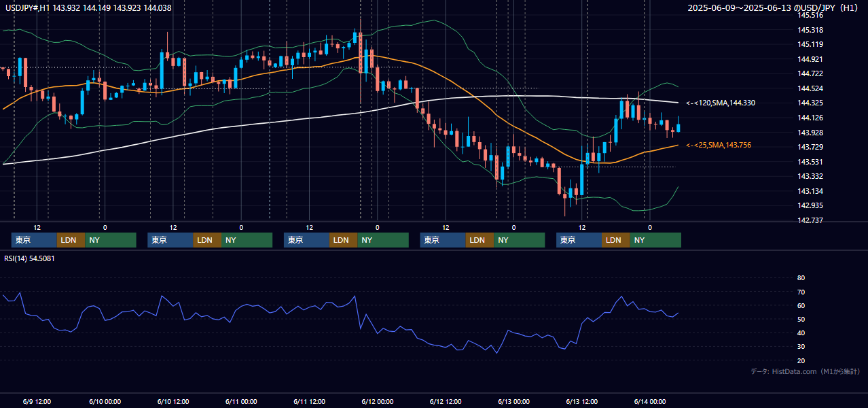Pick RSI scale value 30
The width and height of the screenshot is (868, 408).
[x=801, y=347]
